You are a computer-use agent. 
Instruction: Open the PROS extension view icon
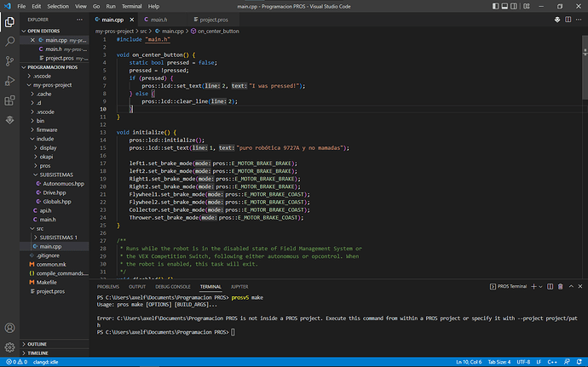(9, 120)
